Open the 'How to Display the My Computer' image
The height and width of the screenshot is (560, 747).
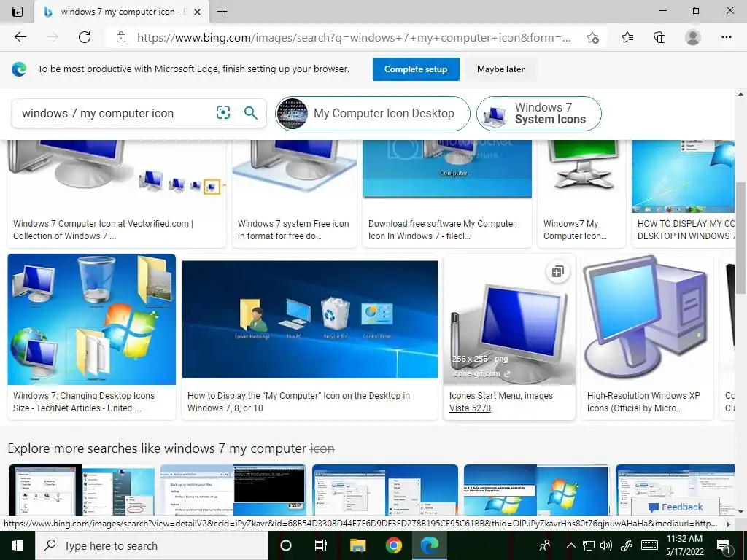(309, 319)
